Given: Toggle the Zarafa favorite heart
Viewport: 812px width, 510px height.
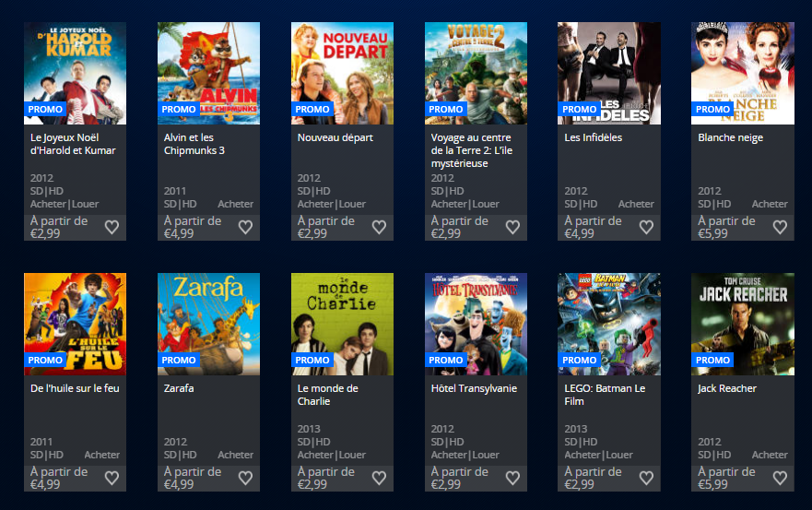Looking at the screenshot, I should tap(245, 478).
